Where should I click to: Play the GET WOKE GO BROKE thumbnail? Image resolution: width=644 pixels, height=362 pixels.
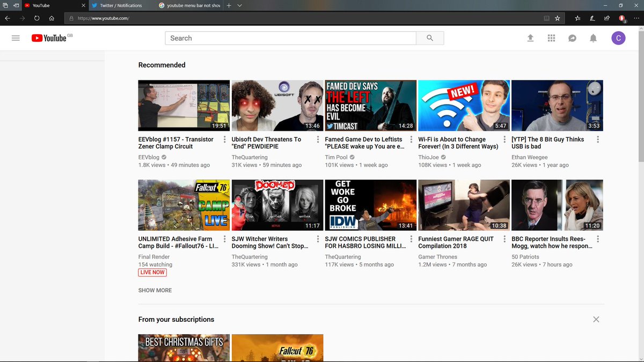tap(371, 205)
